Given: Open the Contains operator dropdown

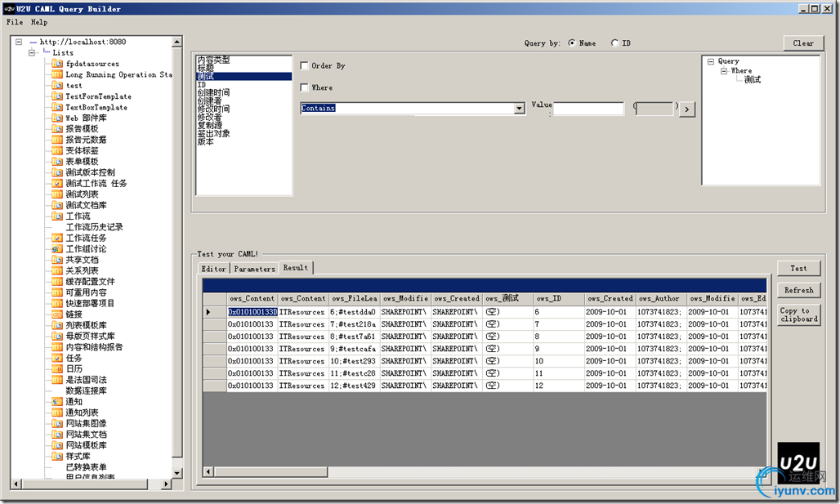Looking at the screenshot, I should 519,109.
